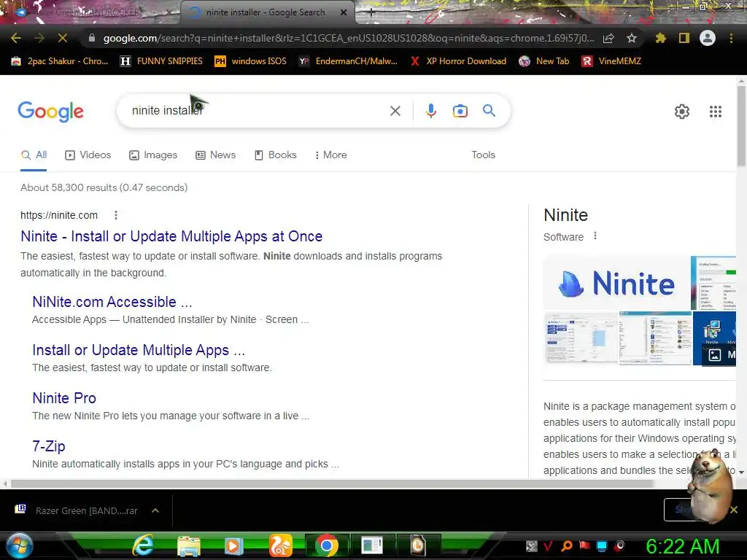The height and width of the screenshot is (560, 747).
Task: Open the EndermanCH/Malw... bookmark
Action: point(348,61)
